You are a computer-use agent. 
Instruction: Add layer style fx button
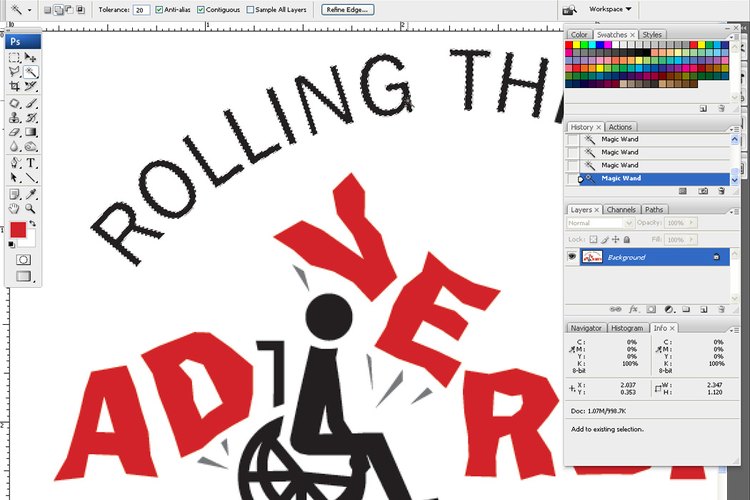[x=633, y=310]
